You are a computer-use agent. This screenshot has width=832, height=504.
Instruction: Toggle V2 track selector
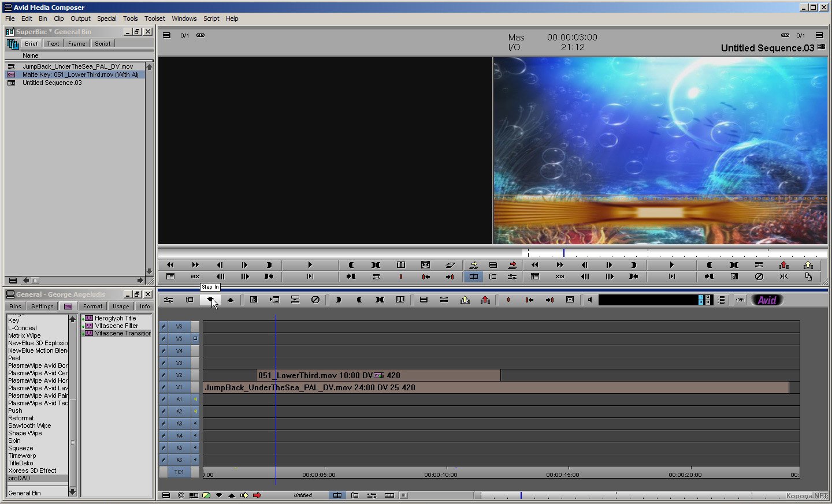(179, 375)
